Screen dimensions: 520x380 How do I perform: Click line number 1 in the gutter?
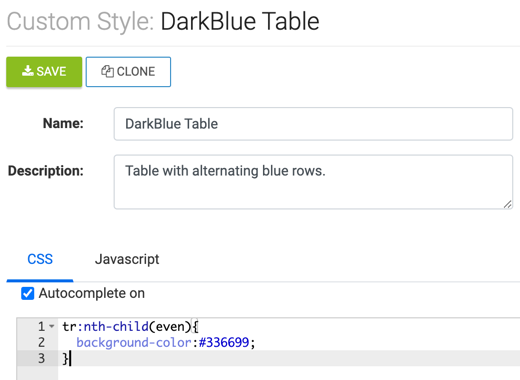(x=41, y=326)
